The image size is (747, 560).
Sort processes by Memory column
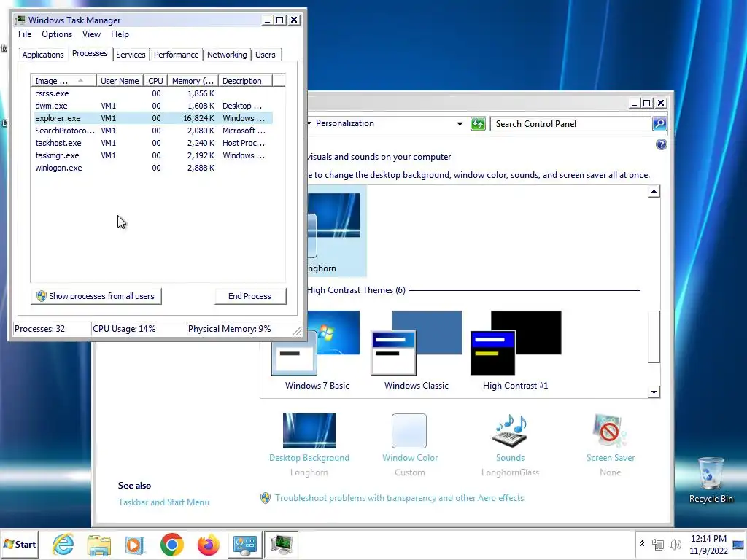pyautogui.click(x=193, y=81)
